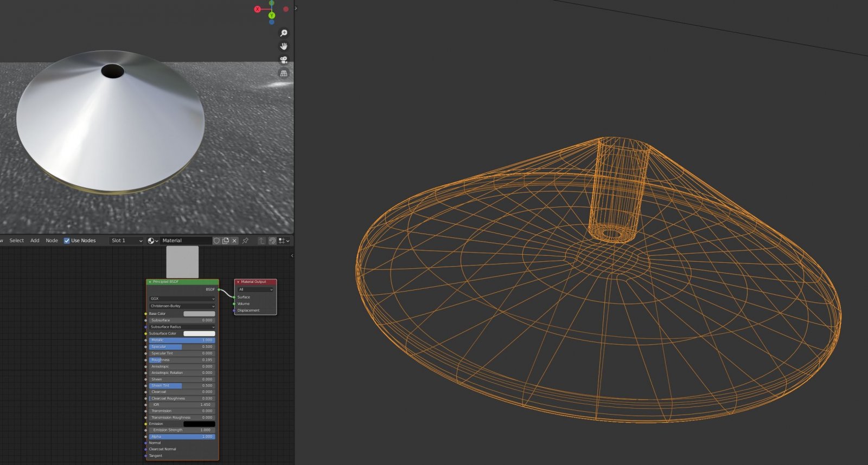The height and width of the screenshot is (465, 868).
Task: Expand the Christensen-Burley subsurface method dropdown
Action: pos(182,306)
